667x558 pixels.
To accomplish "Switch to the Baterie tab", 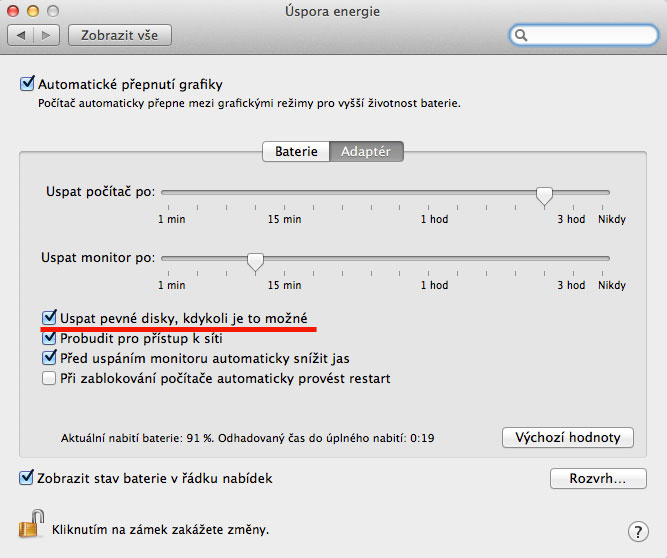I will pyautogui.click(x=297, y=151).
